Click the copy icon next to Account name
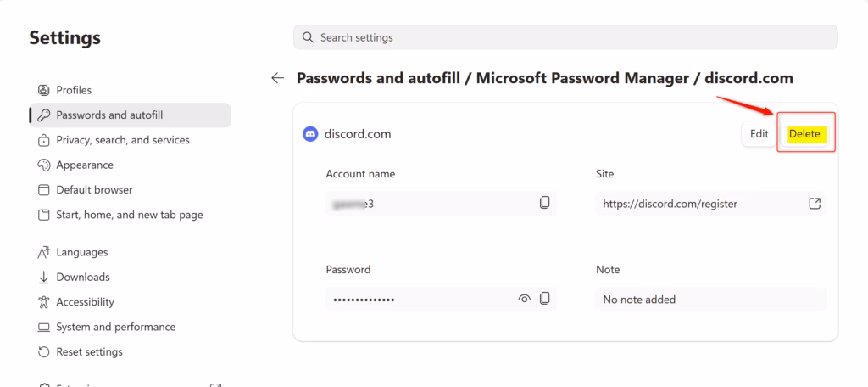The image size is (868, 387). (x=545, y=203)
